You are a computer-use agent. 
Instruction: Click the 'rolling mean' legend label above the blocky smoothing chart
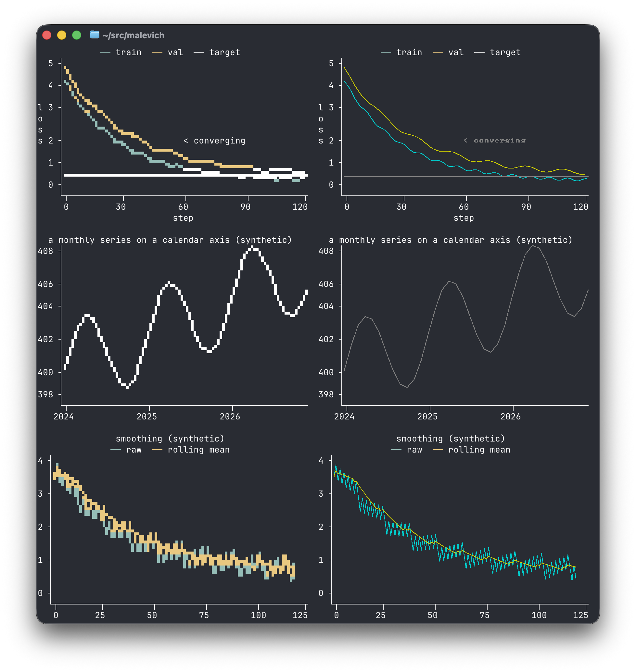pyautogui.click(x=199, y=450)
